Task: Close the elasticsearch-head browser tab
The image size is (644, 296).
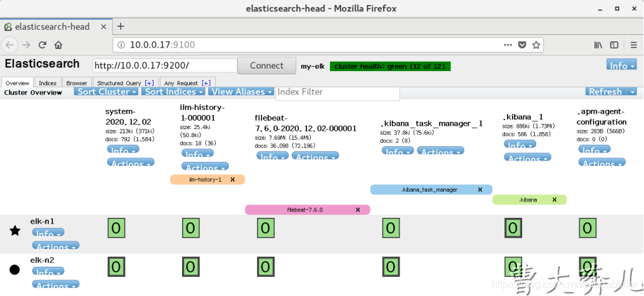Action: point(103,27)
